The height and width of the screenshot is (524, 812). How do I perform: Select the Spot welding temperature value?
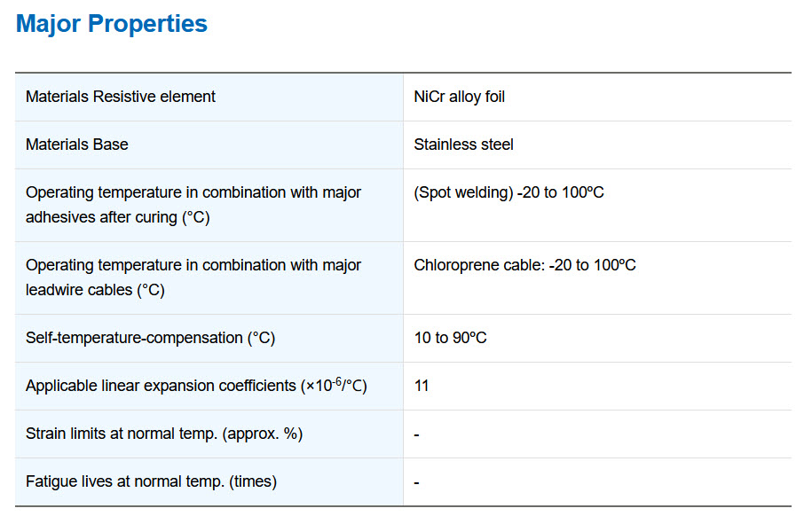[x=508, y=192]
